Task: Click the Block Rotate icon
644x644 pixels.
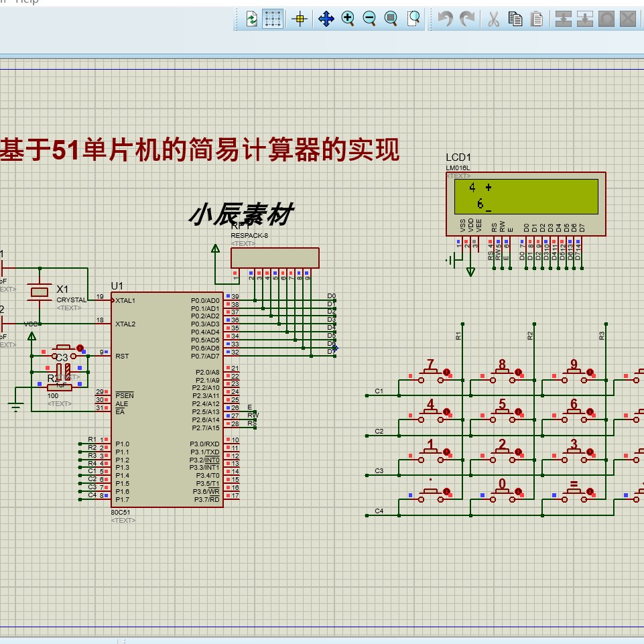Action: pyautogui.click(x=606, y=19)
